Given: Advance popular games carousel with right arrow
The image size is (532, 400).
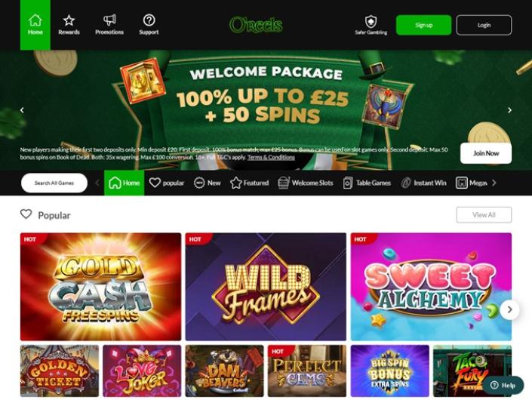Looking at the screenshot, I should tap(509, 309).
